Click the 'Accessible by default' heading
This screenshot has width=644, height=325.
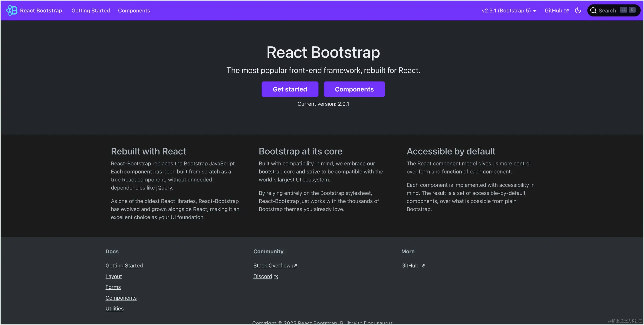click(x=451, y=151)
